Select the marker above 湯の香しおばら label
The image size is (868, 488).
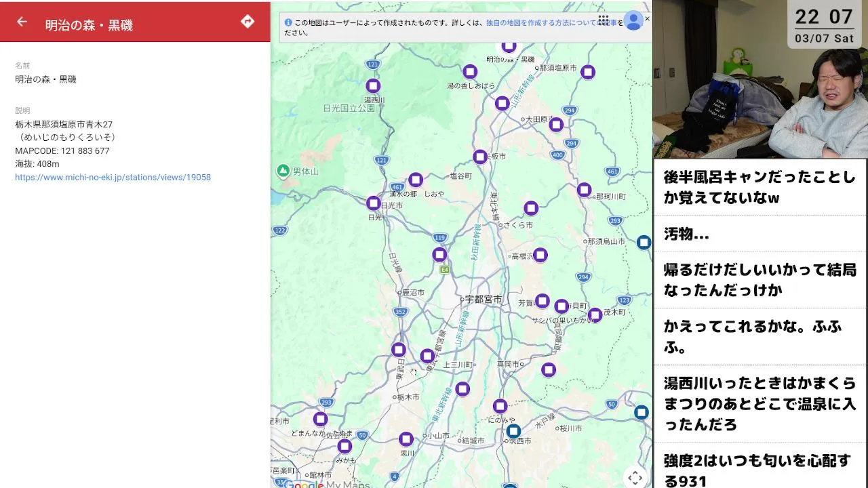(x=470, y=72)
